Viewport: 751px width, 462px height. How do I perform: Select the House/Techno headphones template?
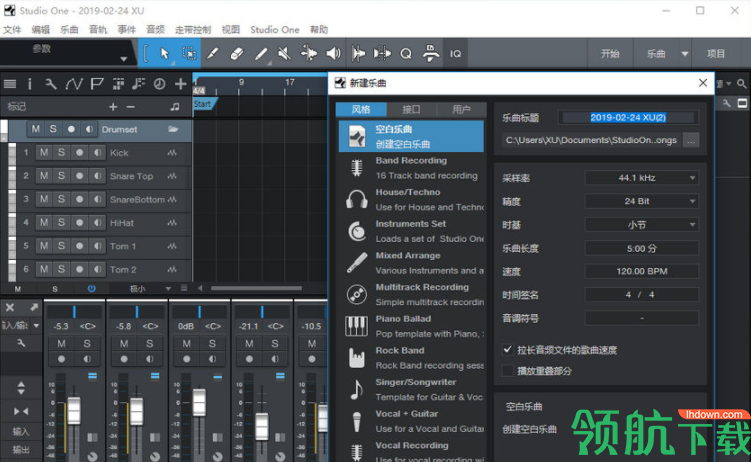(412, 200)
